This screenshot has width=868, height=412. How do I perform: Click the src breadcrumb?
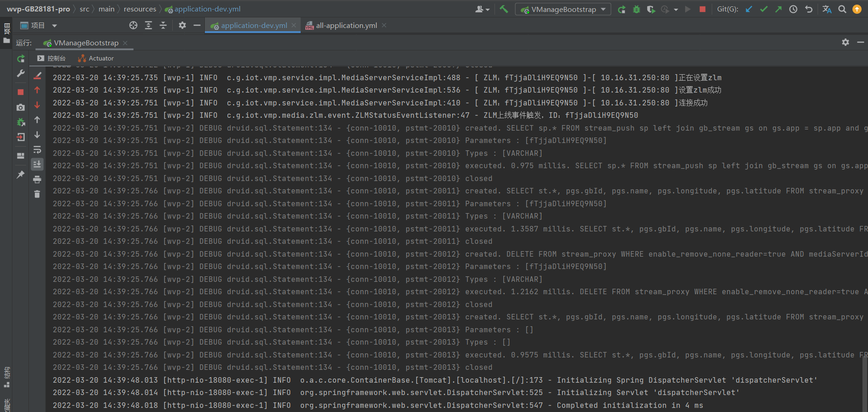[x=84, y=9]
